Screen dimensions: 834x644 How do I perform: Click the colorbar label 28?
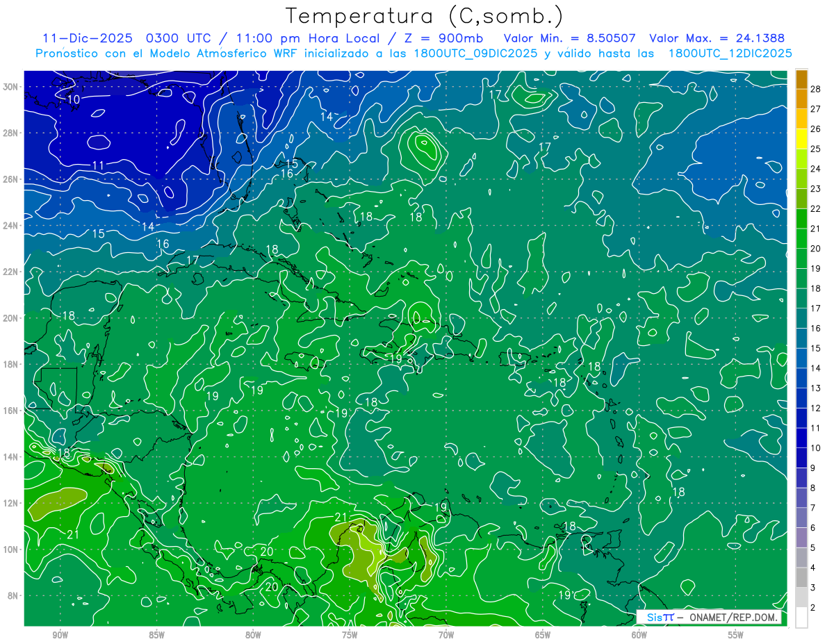(x=816, y=89)
